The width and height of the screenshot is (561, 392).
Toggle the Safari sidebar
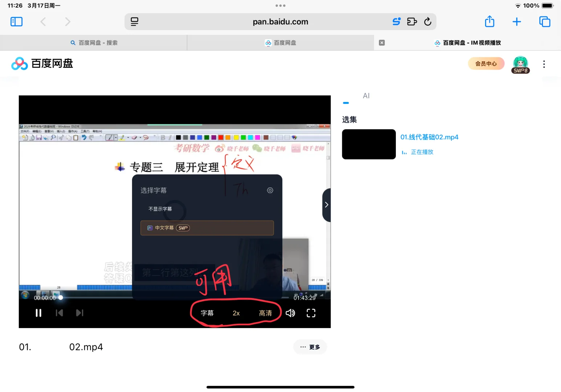tap(16, 21)
